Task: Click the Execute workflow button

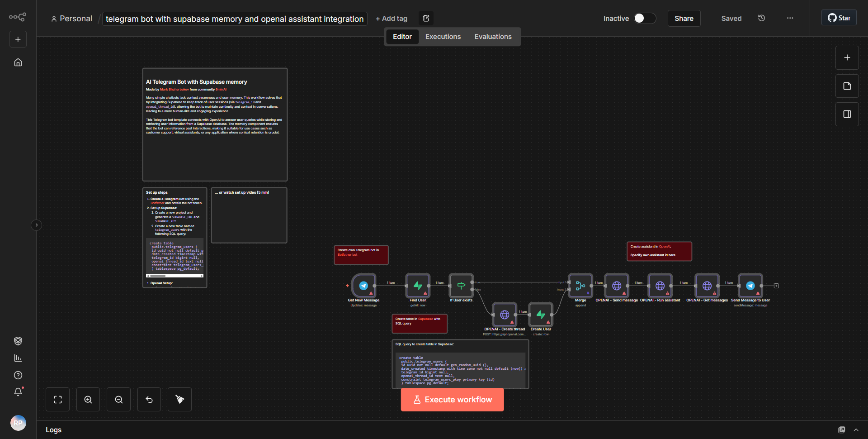Action: click(x=453, y=400)
